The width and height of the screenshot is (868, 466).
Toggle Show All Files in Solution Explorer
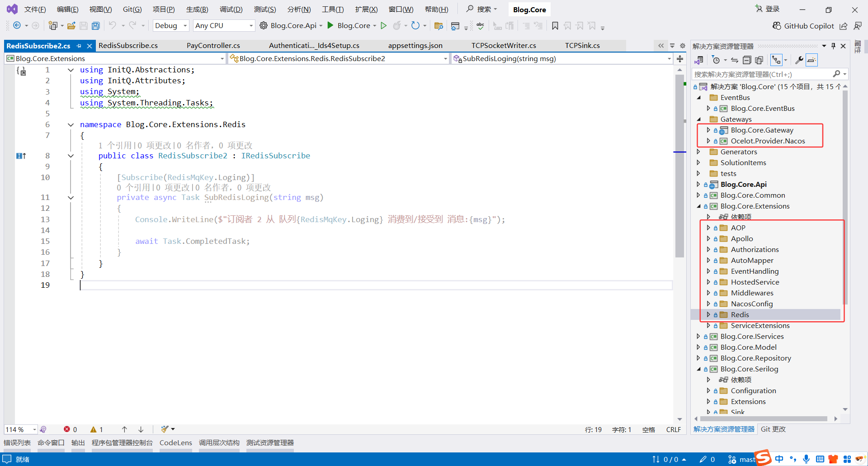tap(759, 60)
